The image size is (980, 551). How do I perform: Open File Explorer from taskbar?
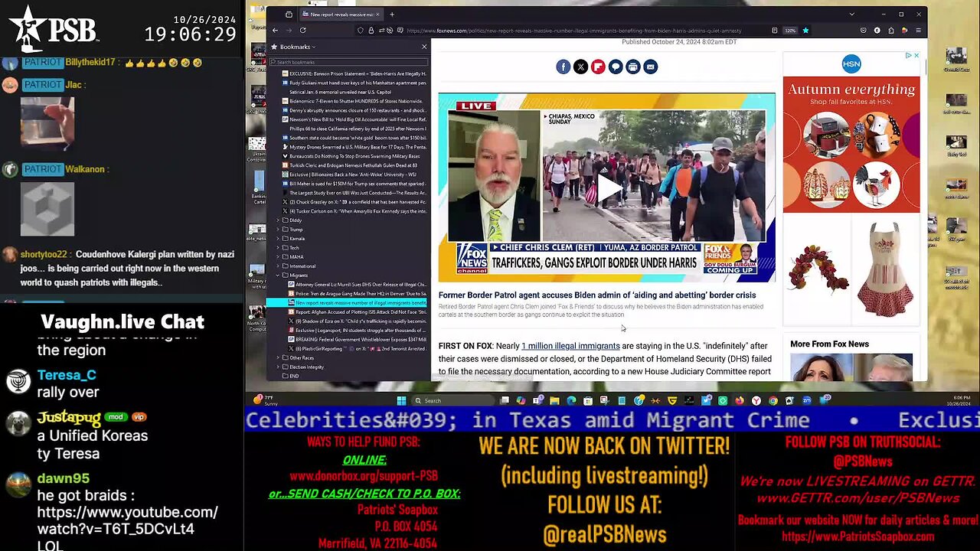point(554,400)
